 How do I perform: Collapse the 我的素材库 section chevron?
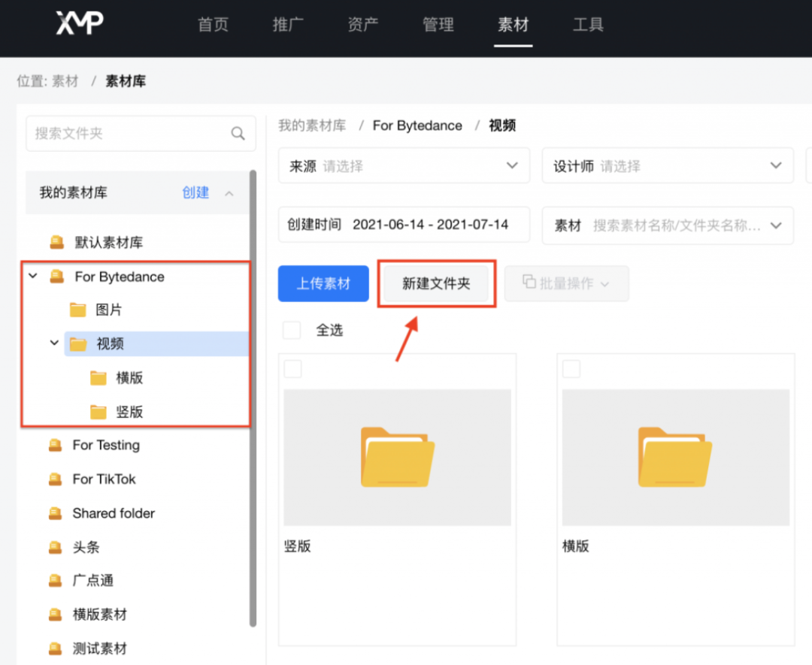229,194
